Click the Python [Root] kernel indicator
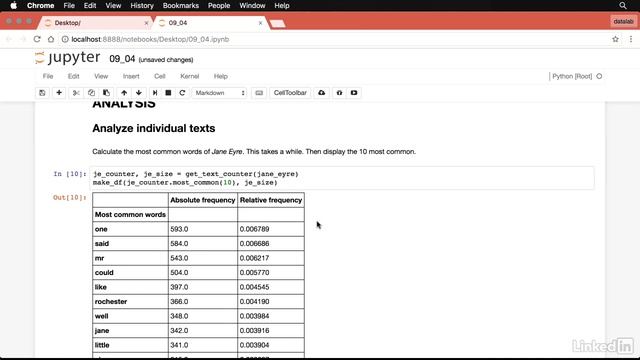This screenshot has height=360, width=640. click(576, 76)
